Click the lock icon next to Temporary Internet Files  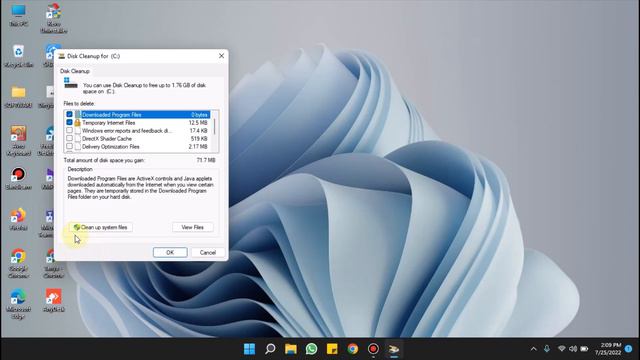[x=77, y=122]
